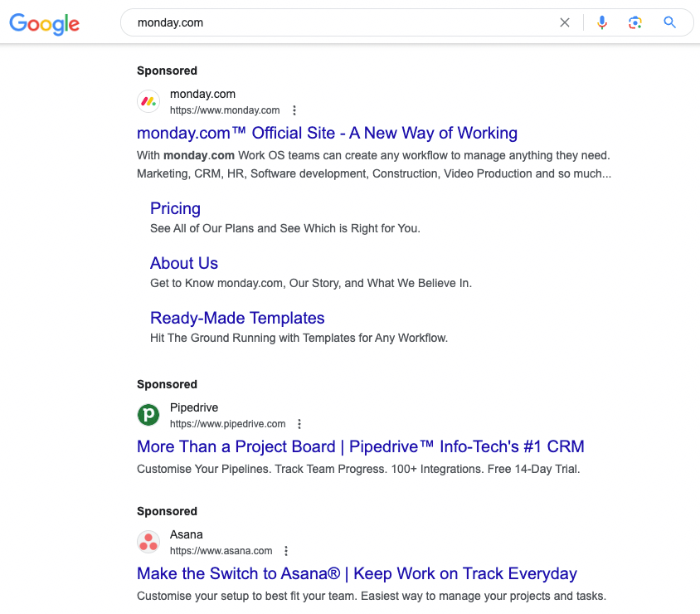
Task: Open the About Us sitelink
Action: [x=184, y=264]
